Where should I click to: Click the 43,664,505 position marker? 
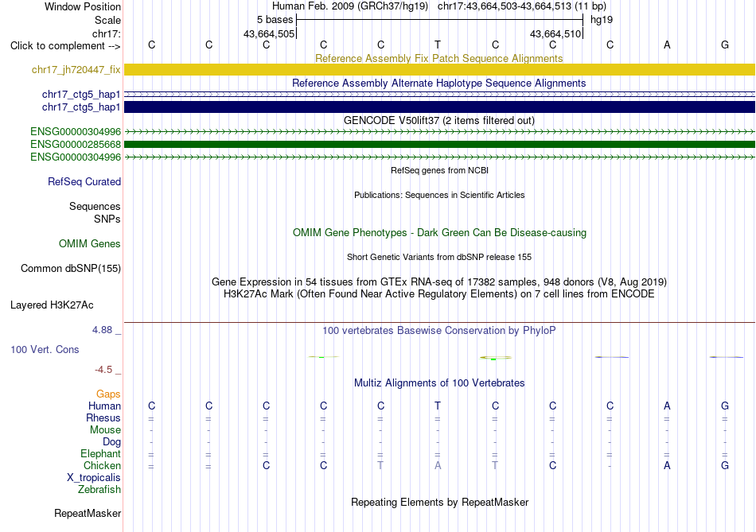[268, 33]
